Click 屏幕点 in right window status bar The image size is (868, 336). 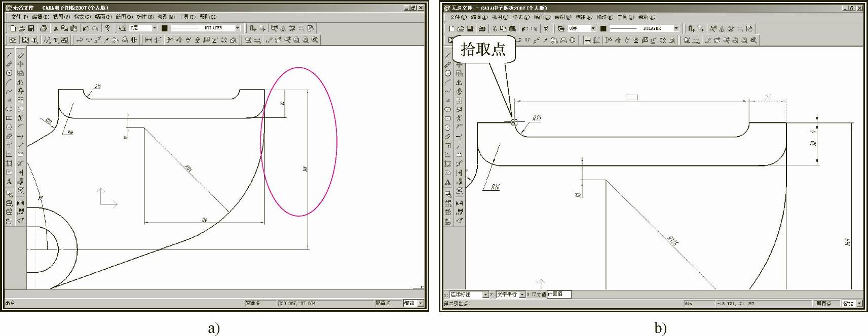point(823,303)
